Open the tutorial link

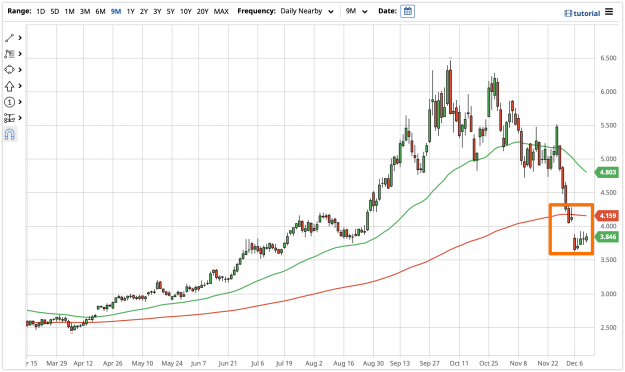[582, 14]
